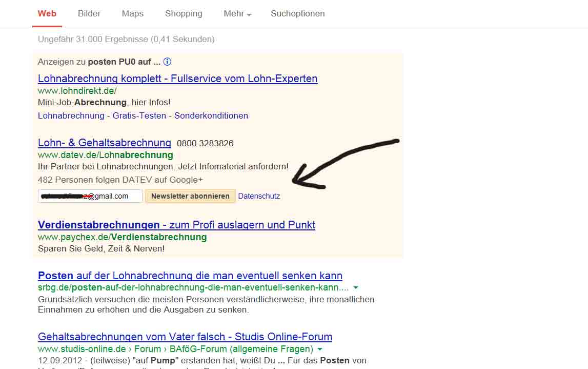Open the Lohnabrechnung komplett ad link

(178, 79)
